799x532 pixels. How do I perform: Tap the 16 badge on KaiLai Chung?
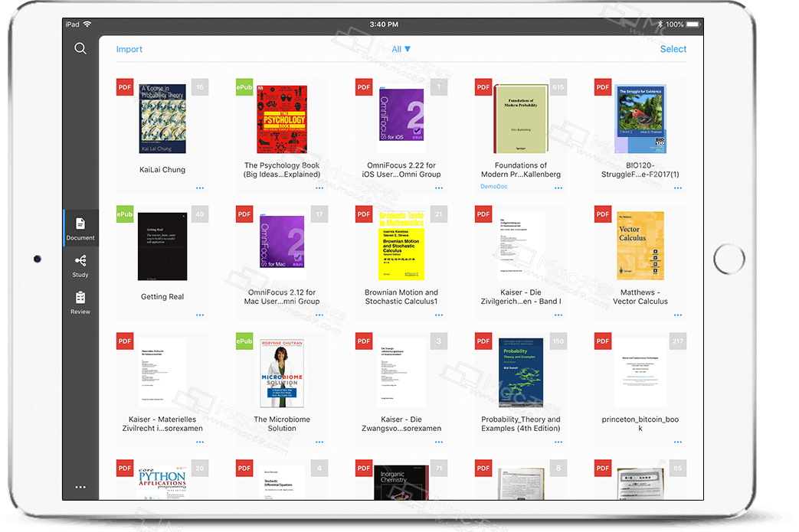[x=200, y=87]
